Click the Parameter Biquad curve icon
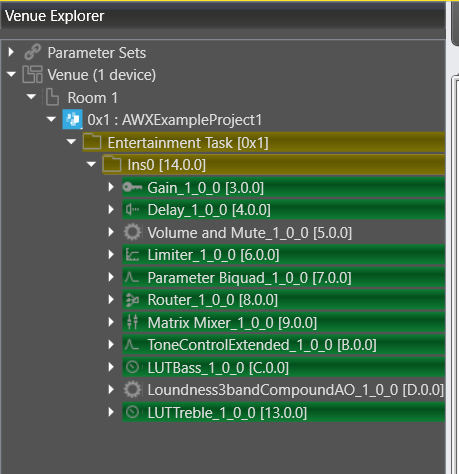 [132, 277]
